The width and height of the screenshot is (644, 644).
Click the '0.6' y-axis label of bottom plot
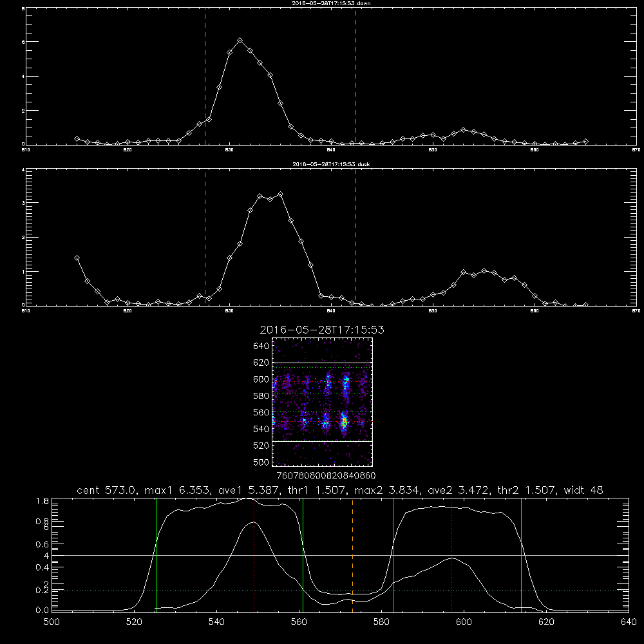[43, 544]
